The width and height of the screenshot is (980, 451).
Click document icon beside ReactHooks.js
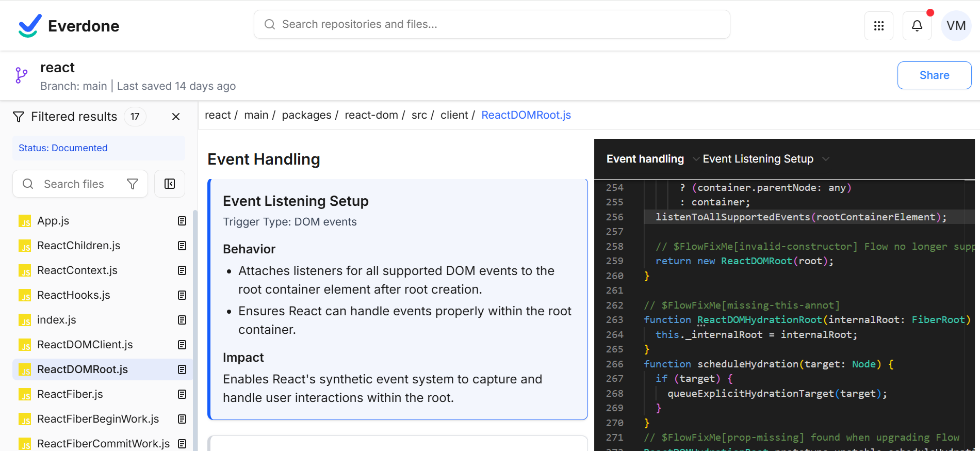pos(182,295)
